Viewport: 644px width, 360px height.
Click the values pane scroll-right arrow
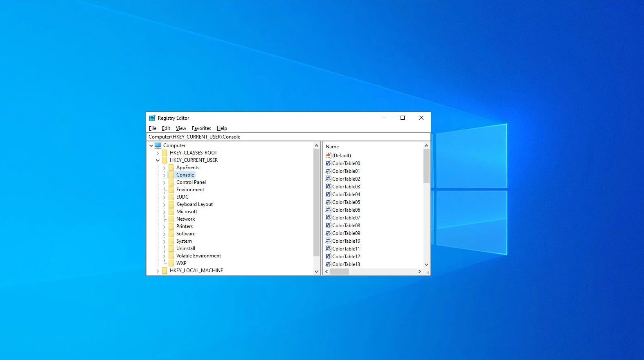click(419, 271)
